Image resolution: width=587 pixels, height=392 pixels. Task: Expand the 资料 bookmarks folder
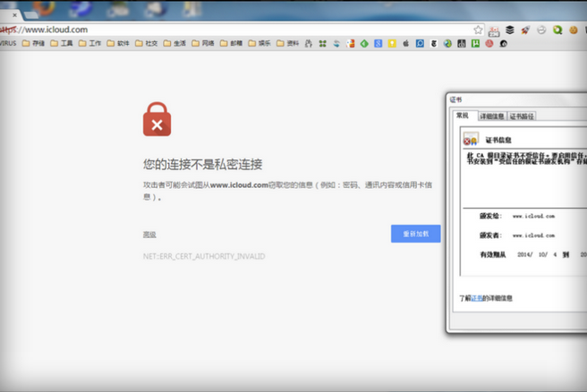[x=288, y=44]
